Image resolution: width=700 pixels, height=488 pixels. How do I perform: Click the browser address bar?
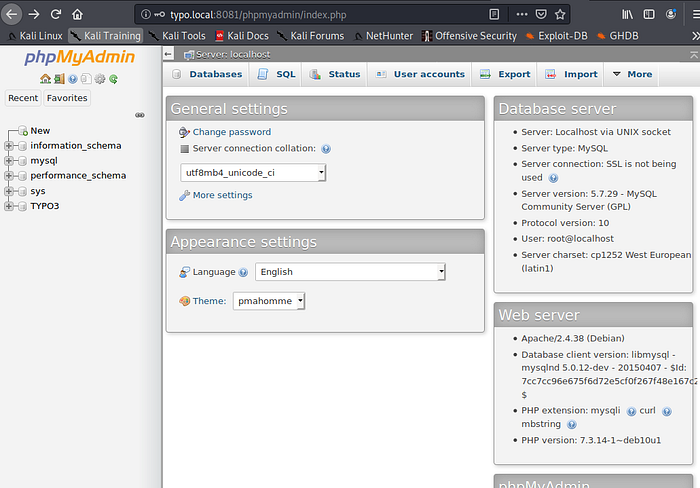[300, 14]
